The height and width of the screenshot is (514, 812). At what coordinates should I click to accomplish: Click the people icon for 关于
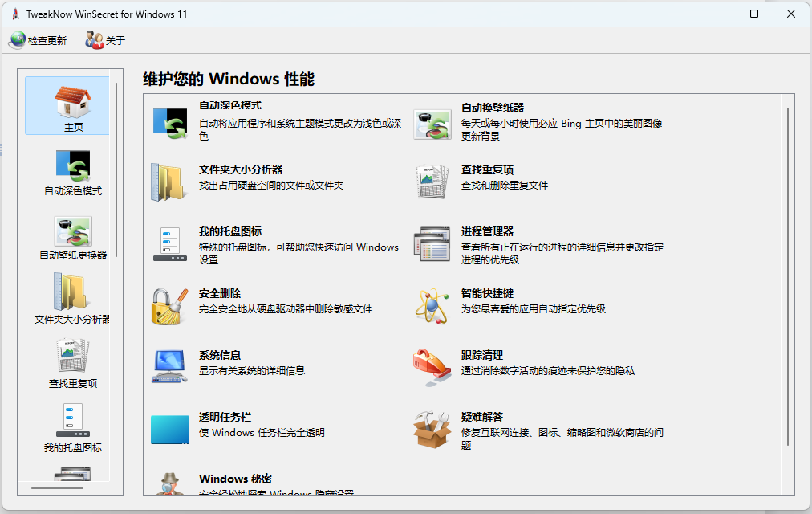coord(94,40)
